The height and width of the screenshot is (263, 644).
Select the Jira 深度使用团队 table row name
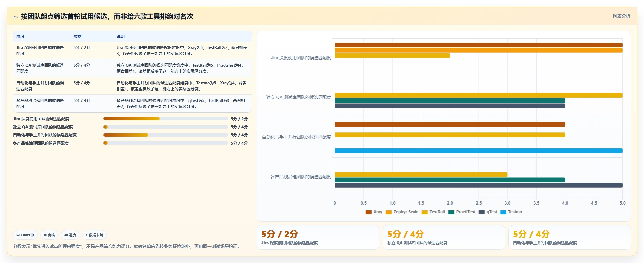pos(40,51)
